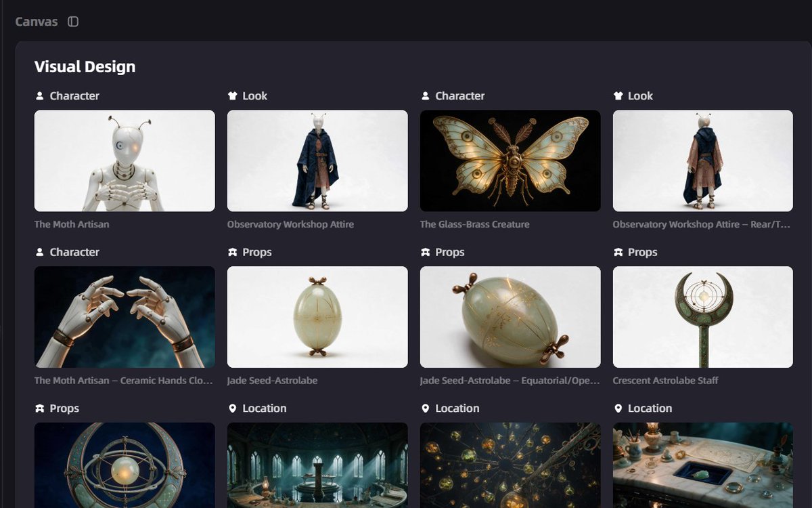Click the Props icon above the Equatorial Jade Seed-Astrolabe
This screenshot has width=812, height=508.
(x=425, y=252)
